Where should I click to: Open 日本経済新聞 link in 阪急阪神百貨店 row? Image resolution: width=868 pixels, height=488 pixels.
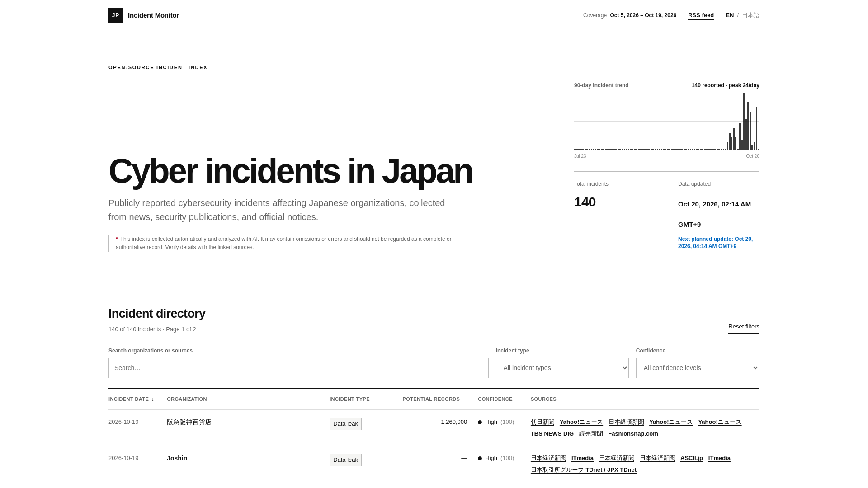tap(626, 422)
